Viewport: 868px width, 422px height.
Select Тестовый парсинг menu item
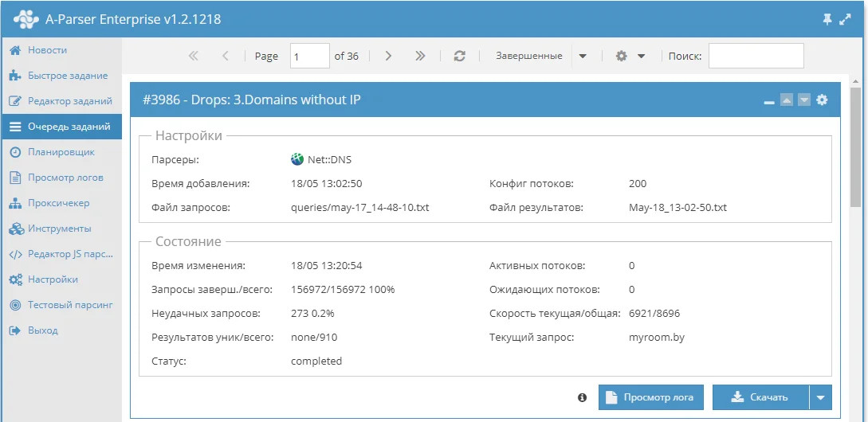click(70, 305)
